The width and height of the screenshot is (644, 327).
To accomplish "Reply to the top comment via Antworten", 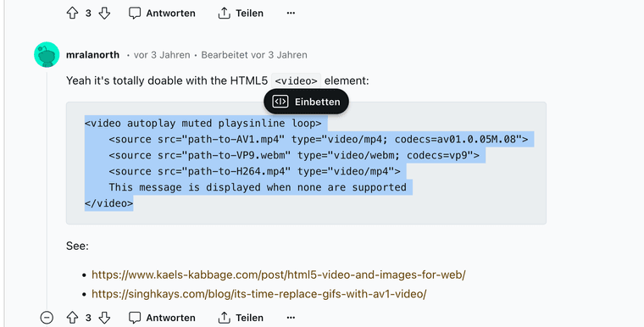I will (162, 14).
